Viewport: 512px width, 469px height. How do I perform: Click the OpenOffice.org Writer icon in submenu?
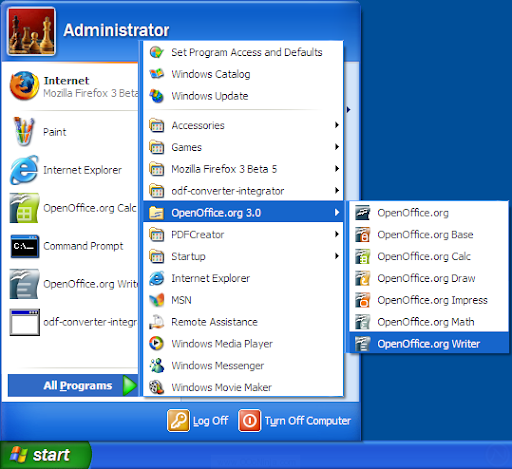tap(362, 344)
